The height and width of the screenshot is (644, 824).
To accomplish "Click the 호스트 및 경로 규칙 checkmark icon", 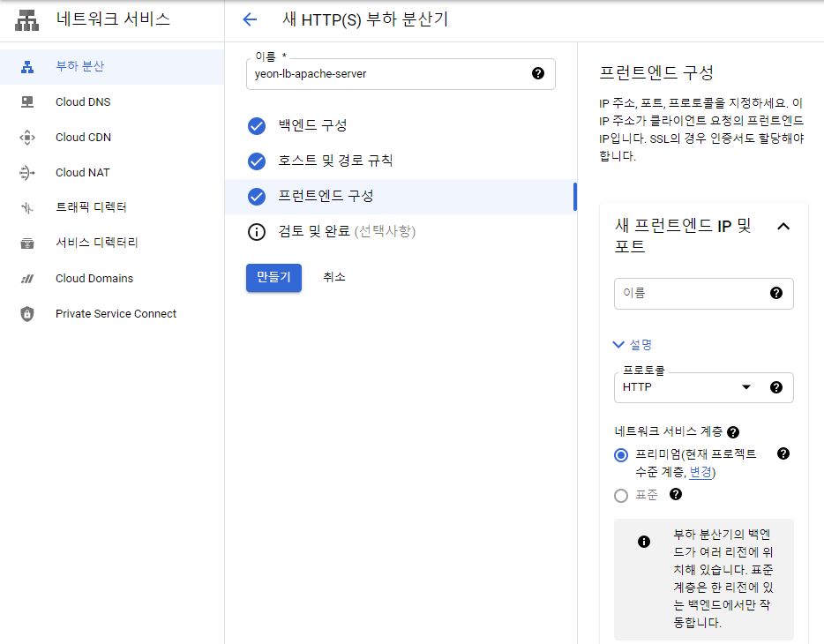I will 257,161.
